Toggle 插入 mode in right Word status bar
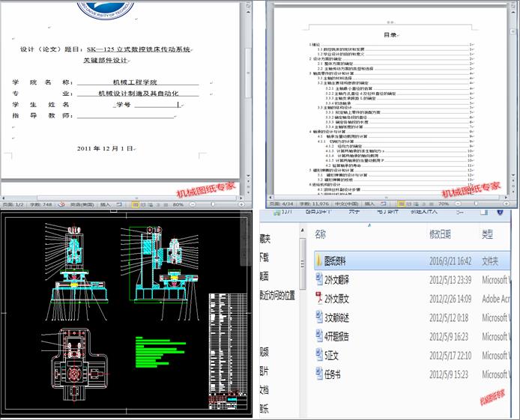This screenshot has height=420, width=520. pos(369,204)
